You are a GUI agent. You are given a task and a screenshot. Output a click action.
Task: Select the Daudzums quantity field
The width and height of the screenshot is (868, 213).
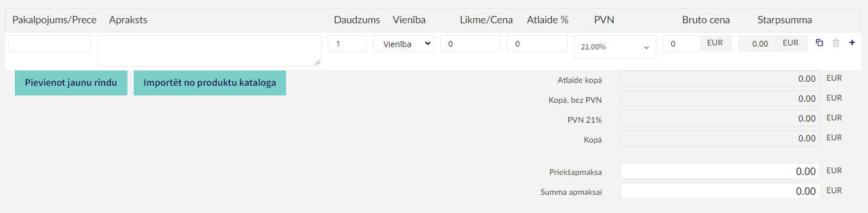point(347,44)
